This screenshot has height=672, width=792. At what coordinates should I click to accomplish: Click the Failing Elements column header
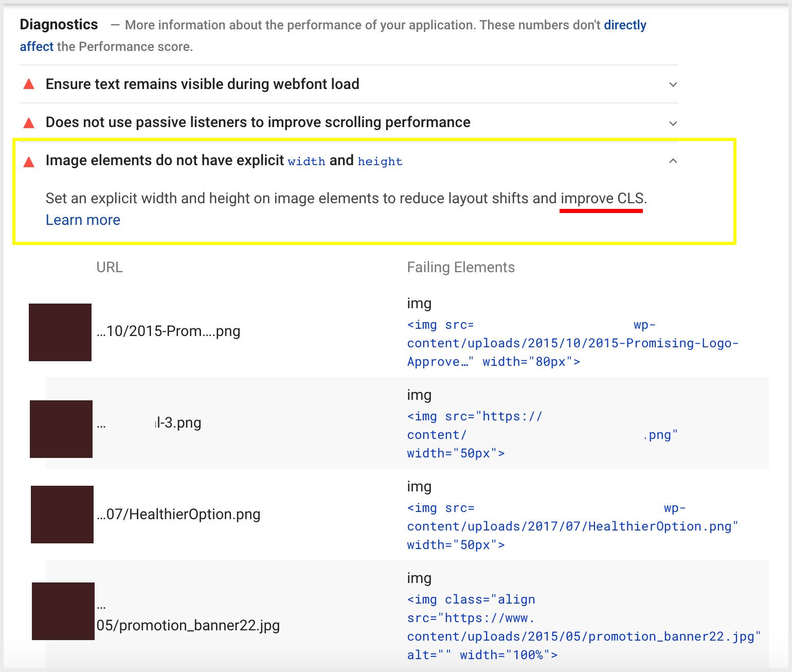(x=460, y=267)
